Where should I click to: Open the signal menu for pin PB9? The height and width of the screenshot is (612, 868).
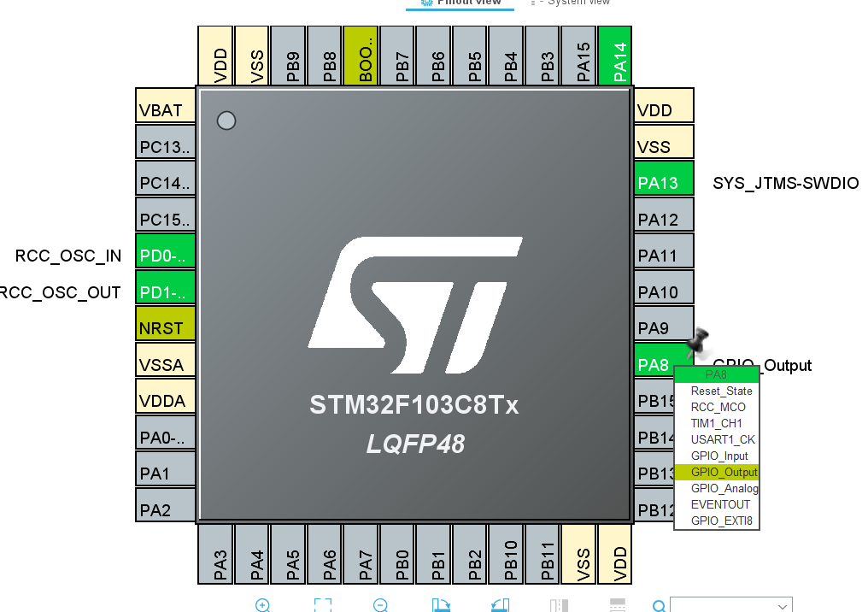[x=288, y=55]
